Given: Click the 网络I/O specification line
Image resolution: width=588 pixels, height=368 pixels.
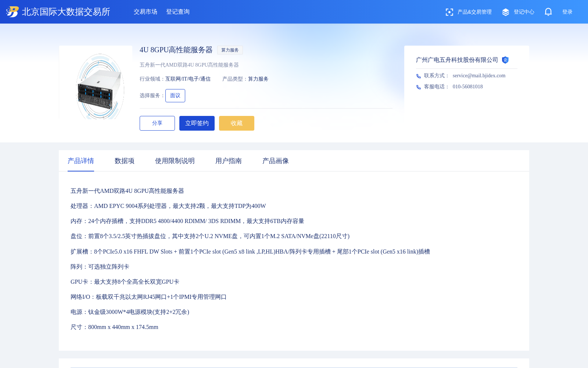Looking at the screenshot, I should pyautogui.click(x=148, y=297).
